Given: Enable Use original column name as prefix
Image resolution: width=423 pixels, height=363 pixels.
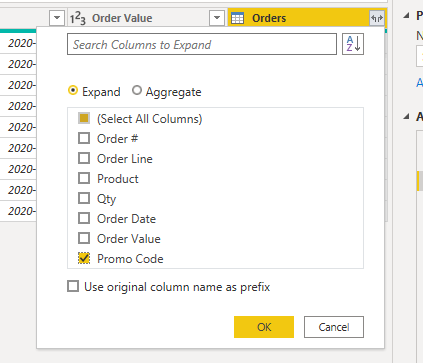Looking at the screenshot, I should click(x=73, y=286).
